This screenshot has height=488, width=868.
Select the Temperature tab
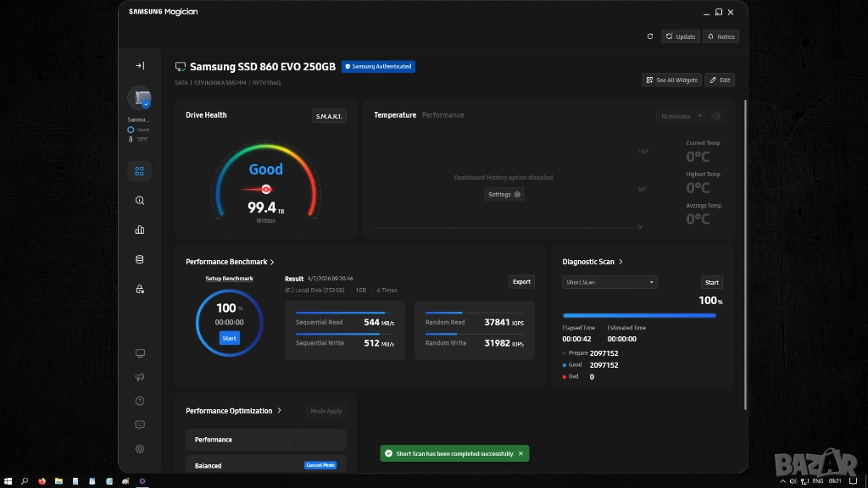tap(395, 115)
